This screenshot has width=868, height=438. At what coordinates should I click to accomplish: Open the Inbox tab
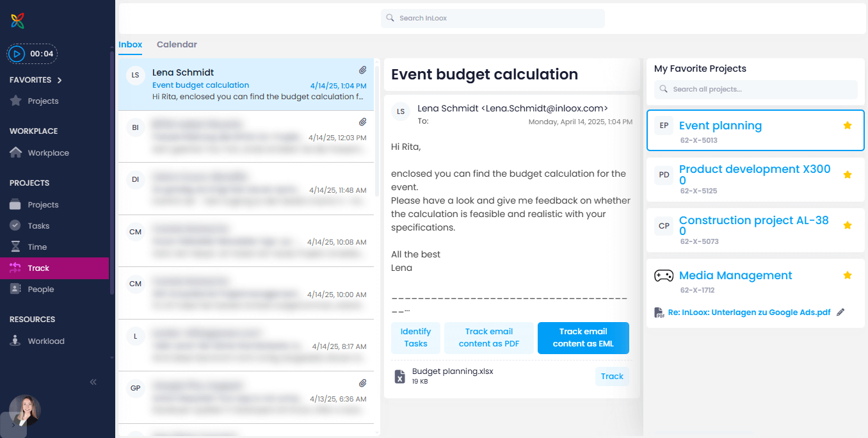[x=130, y=44]
